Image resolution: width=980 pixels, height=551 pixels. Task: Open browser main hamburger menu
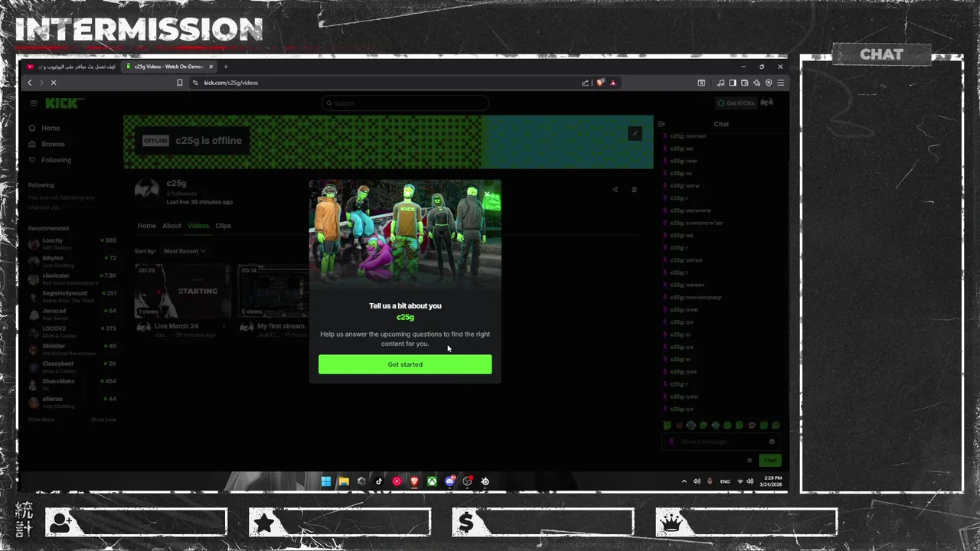(x=780, y=83)
